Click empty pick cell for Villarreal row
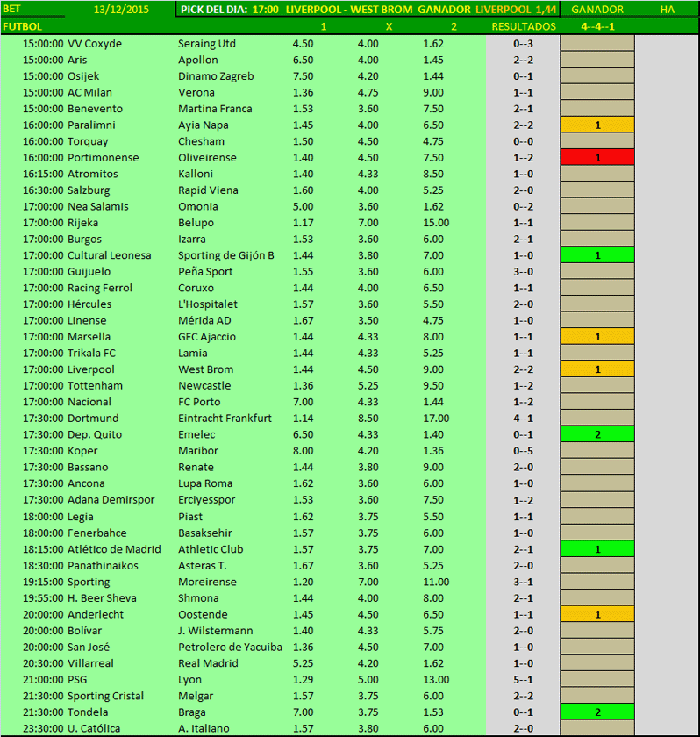The width and height of the screenshot is (700, 737). pyautogui.click(x=597, y=663)
